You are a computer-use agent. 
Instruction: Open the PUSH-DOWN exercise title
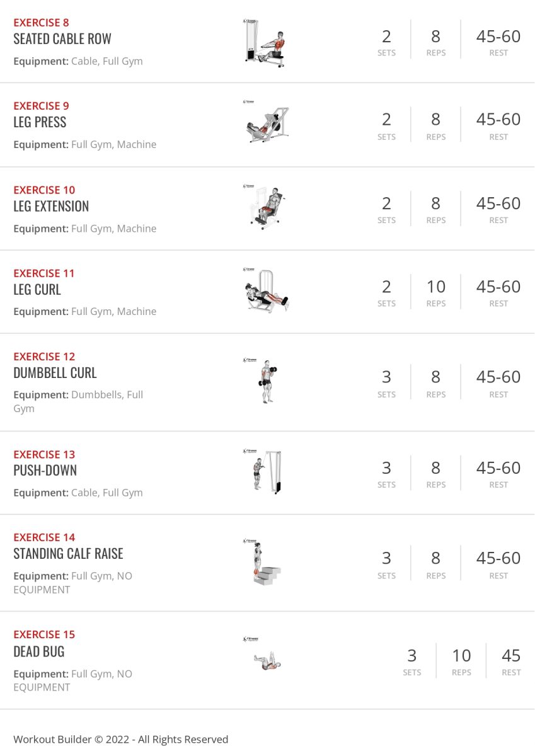45,471
